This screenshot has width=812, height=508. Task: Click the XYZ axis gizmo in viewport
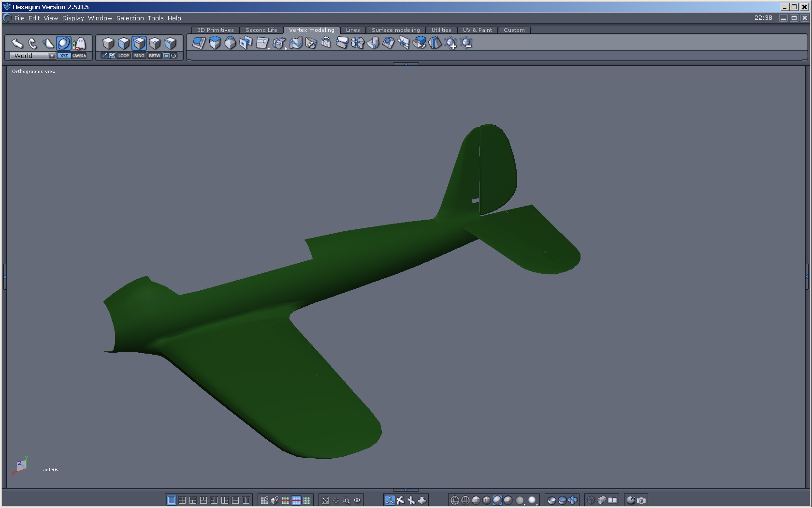point(20,465)
